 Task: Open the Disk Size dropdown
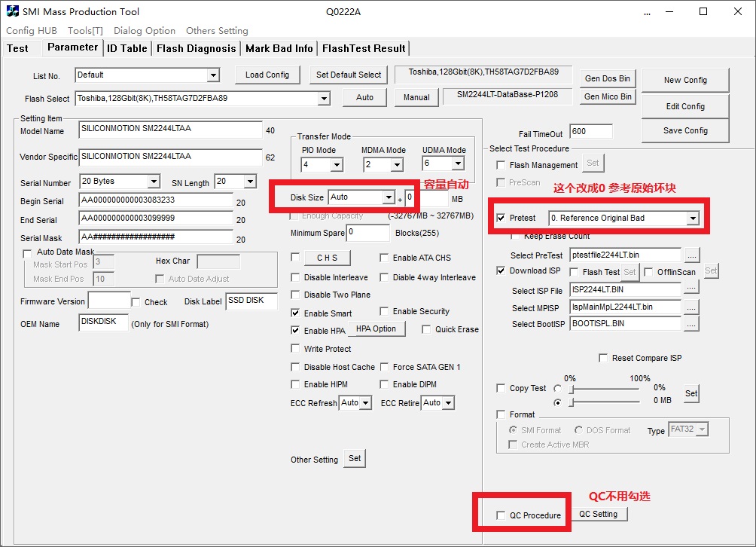389,197
